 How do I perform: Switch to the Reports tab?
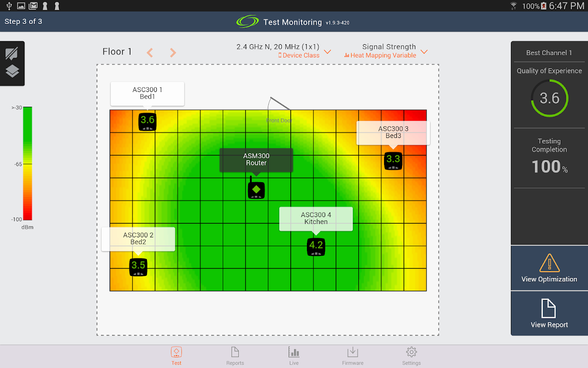pyautogui.click(x=235, y=356)
